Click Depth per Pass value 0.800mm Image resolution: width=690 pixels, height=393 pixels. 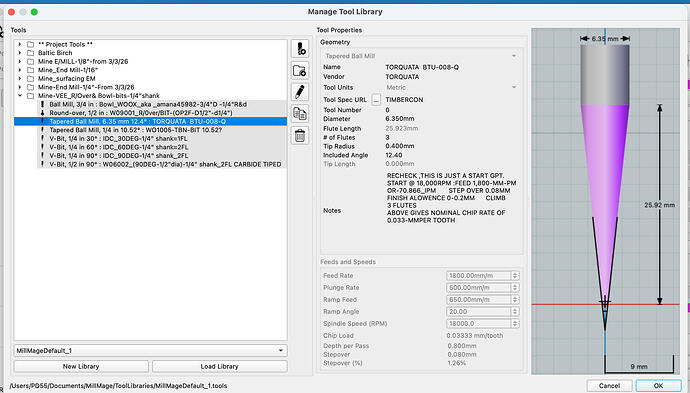(462, 346)
